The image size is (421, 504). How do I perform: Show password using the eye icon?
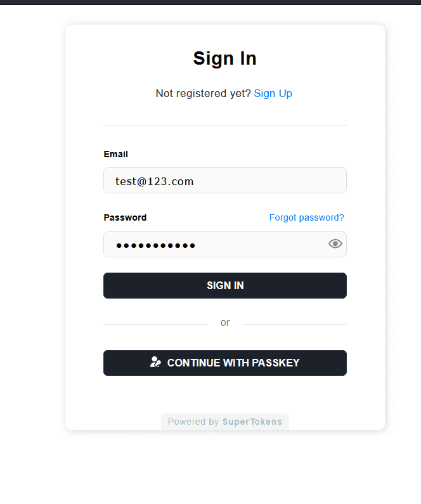click(335, 244)
